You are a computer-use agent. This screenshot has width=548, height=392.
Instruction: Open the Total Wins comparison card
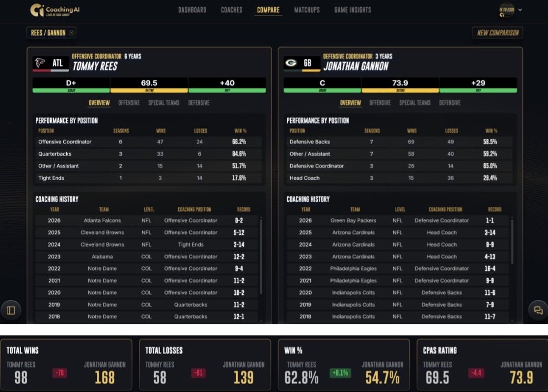[66, 365]
